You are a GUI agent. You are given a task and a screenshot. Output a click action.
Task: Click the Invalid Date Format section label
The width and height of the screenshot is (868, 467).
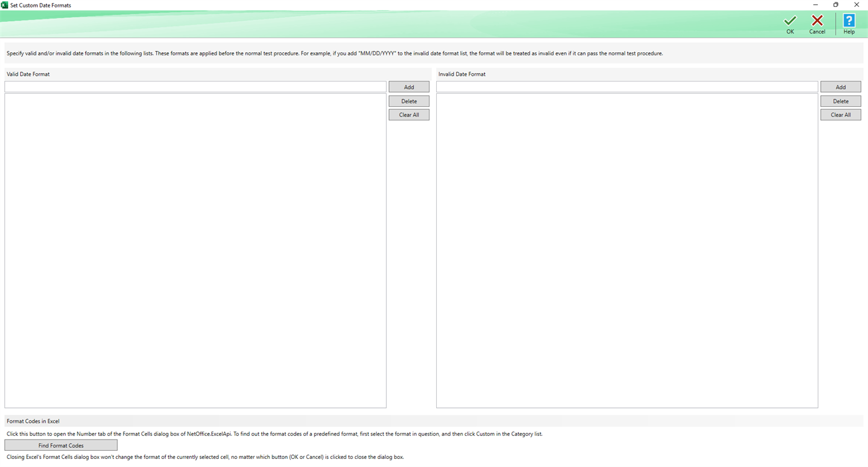point(462,74)
